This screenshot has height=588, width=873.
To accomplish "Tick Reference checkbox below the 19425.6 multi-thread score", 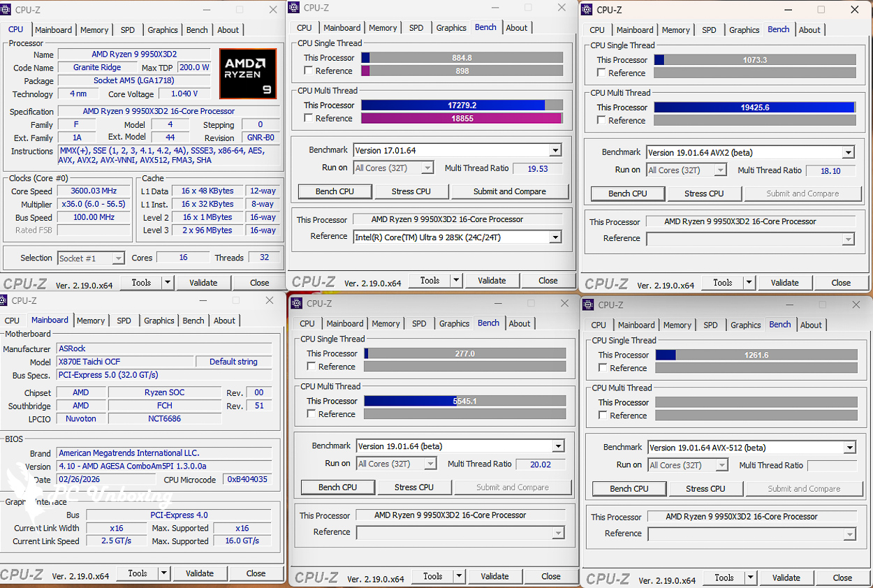I will click(601, 121).
